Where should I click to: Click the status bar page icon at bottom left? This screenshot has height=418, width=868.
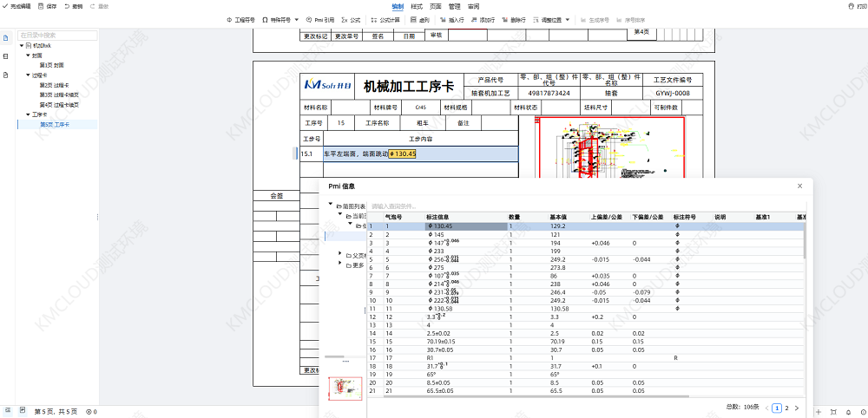(x=23, y=411)
